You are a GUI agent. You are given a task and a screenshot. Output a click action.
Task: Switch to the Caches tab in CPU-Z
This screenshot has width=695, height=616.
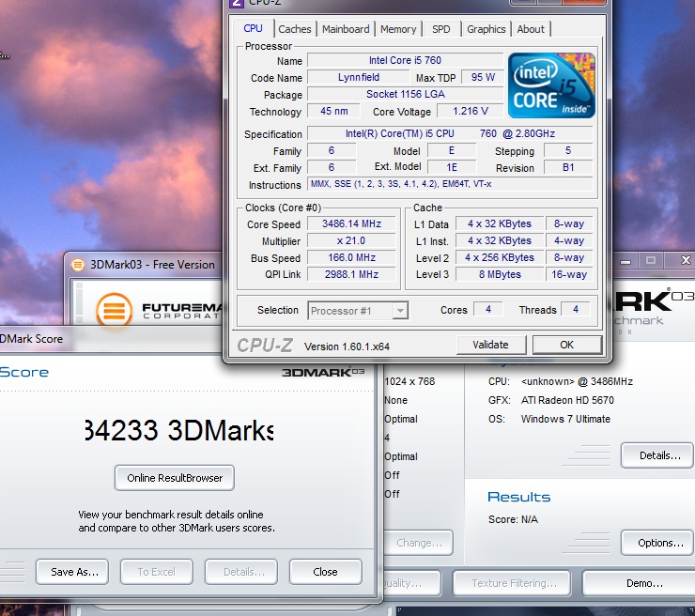point(295,29)
